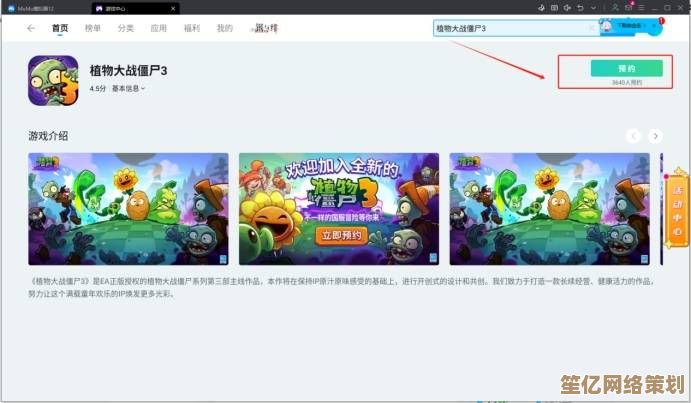Screen dimensions: 691x403
Task: Maximize the emulator window
Action: point(668,8)
